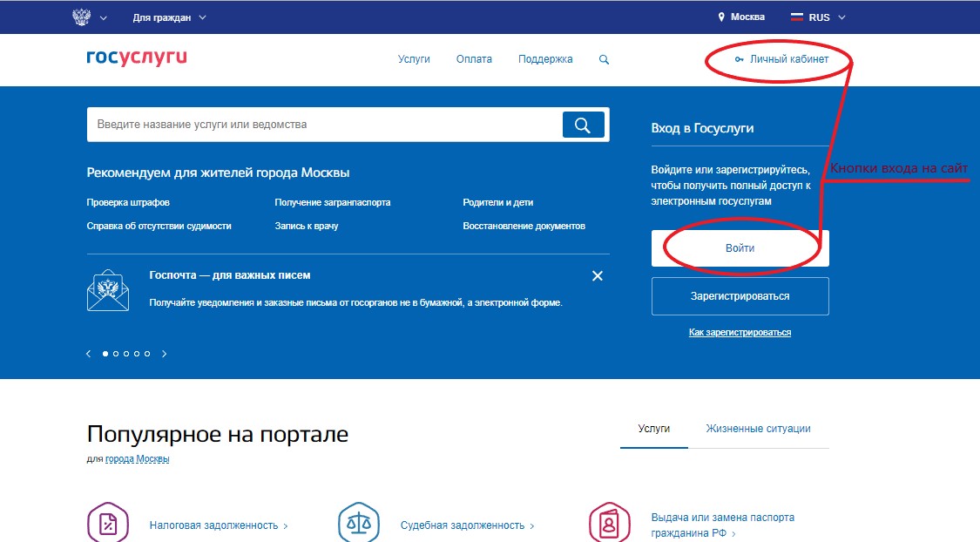Click the Зарегистрироваться button
Viewport: 980px width, 542px height.
tap(740, 296)
